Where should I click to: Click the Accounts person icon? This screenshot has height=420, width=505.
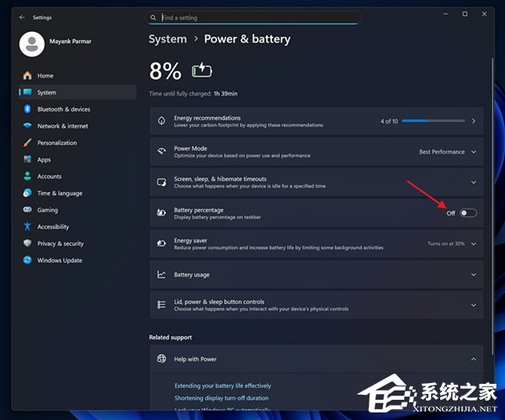click(x=28, y=176)
